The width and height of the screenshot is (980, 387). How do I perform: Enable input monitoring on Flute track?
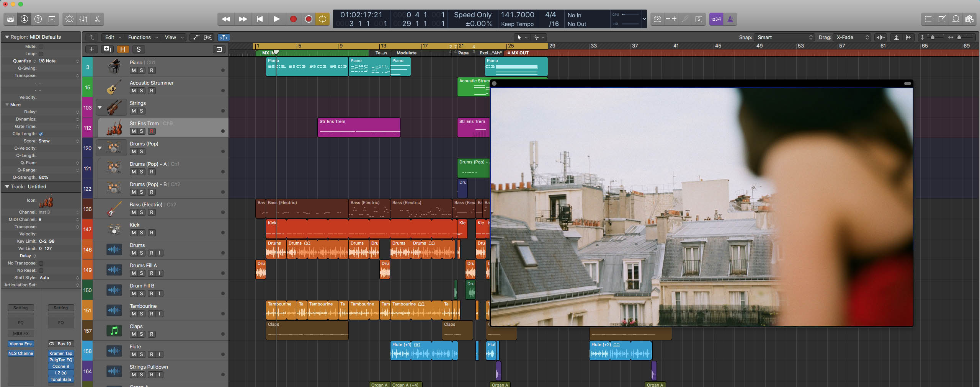click(x=159, y=354)
